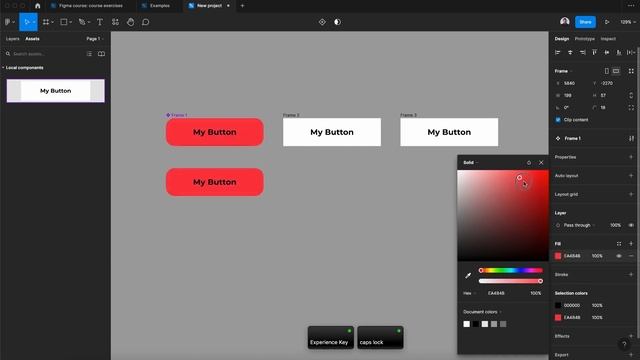Click align top icon

coord(595,52)
